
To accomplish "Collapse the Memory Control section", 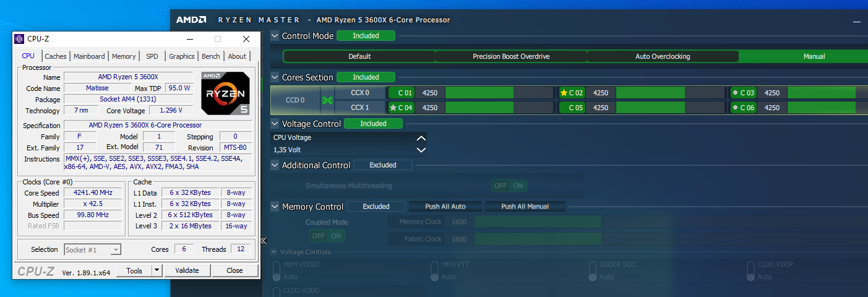I will pos(275,206).
